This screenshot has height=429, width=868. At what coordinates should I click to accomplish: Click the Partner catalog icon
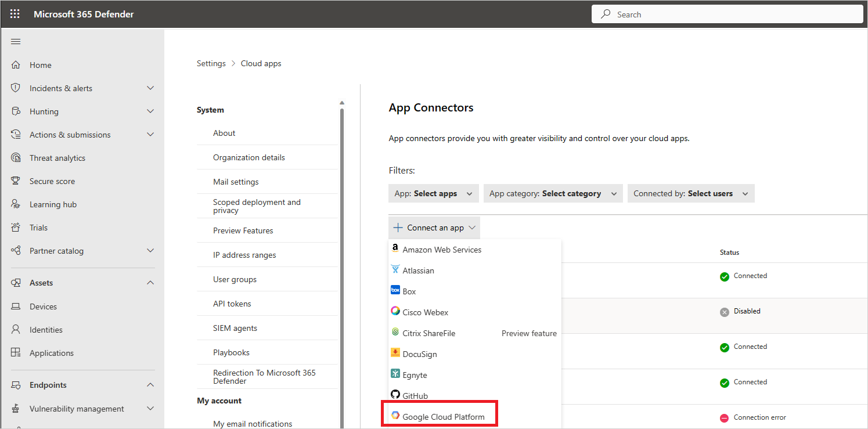tap(16, 251)
